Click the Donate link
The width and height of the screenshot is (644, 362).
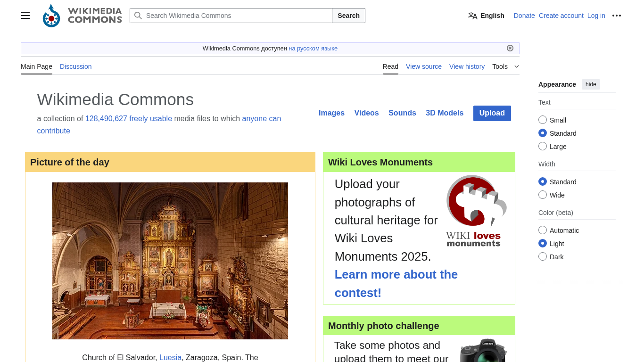pyautogui.click(x=524, y=16)
